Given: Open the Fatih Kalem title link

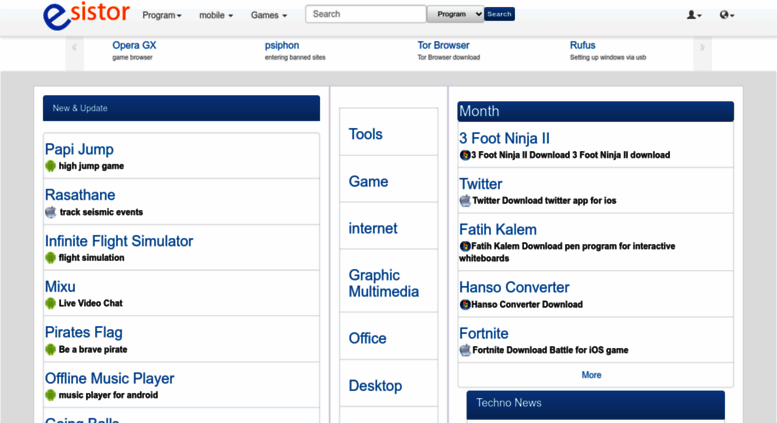Looking at the screenshot, I should pyautogui.click(x=498, y=229).
